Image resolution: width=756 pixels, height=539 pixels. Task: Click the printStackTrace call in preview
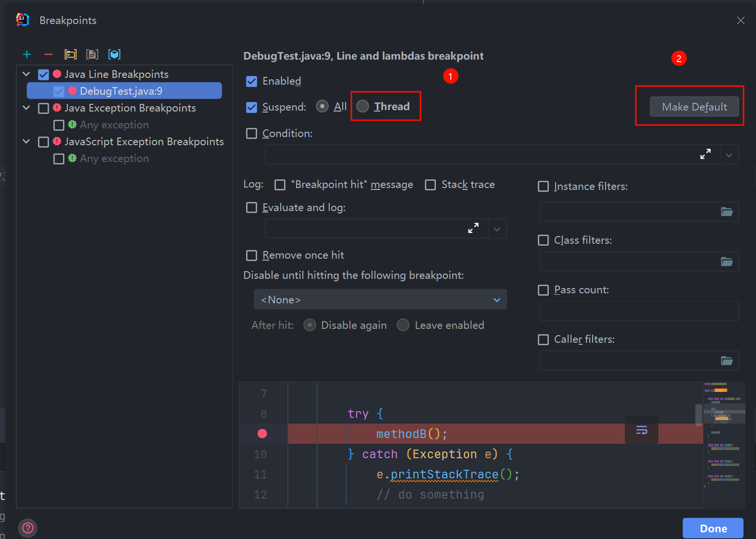click(445, 475)
